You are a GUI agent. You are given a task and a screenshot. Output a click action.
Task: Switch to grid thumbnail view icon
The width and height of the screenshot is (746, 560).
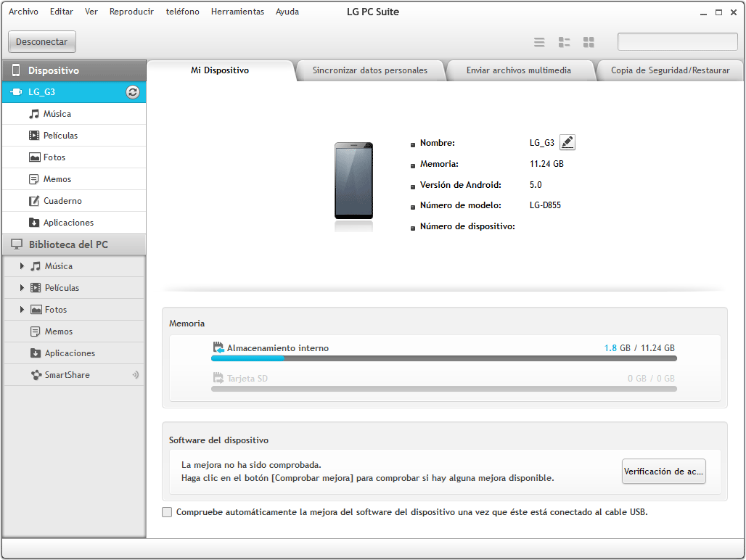(589, 42)
